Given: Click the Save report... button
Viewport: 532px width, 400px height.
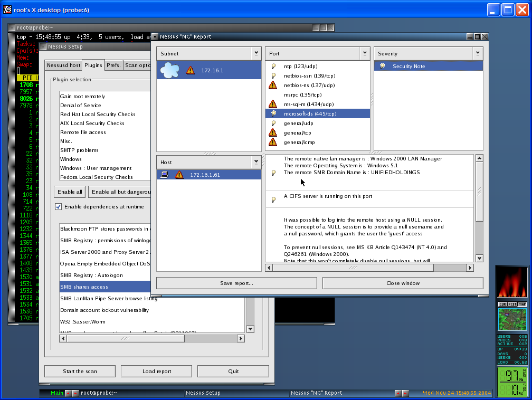Looking at the screenshot, I should (236, 283).
